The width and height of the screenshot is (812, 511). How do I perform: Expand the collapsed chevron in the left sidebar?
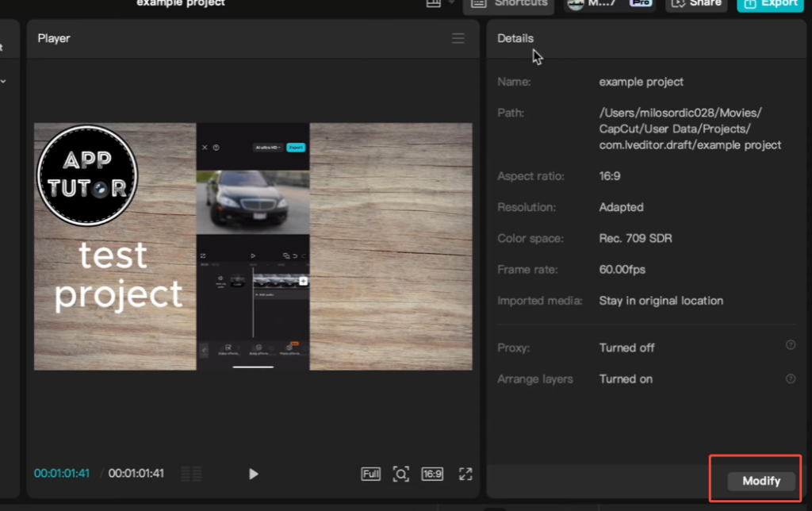click(x=5, y=80)
